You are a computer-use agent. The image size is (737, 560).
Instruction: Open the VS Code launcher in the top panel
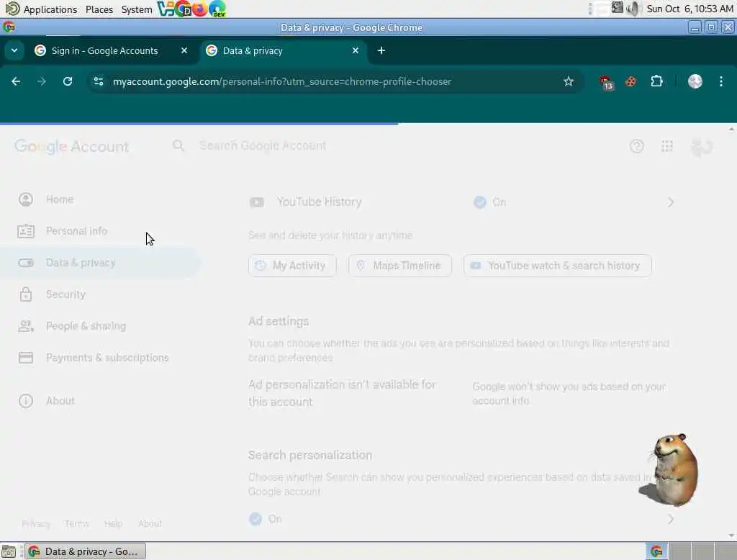(166, 9)
